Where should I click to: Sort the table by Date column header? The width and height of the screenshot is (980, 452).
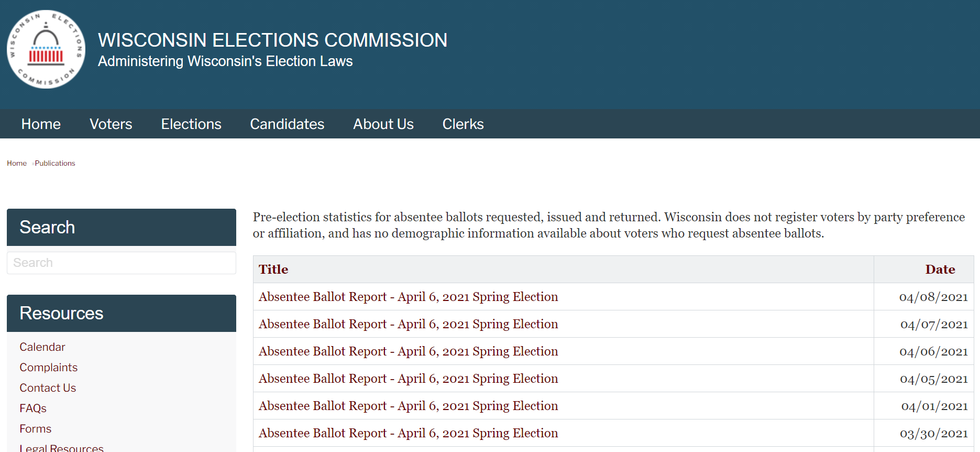pyautogui.click(x=940, y=270)
